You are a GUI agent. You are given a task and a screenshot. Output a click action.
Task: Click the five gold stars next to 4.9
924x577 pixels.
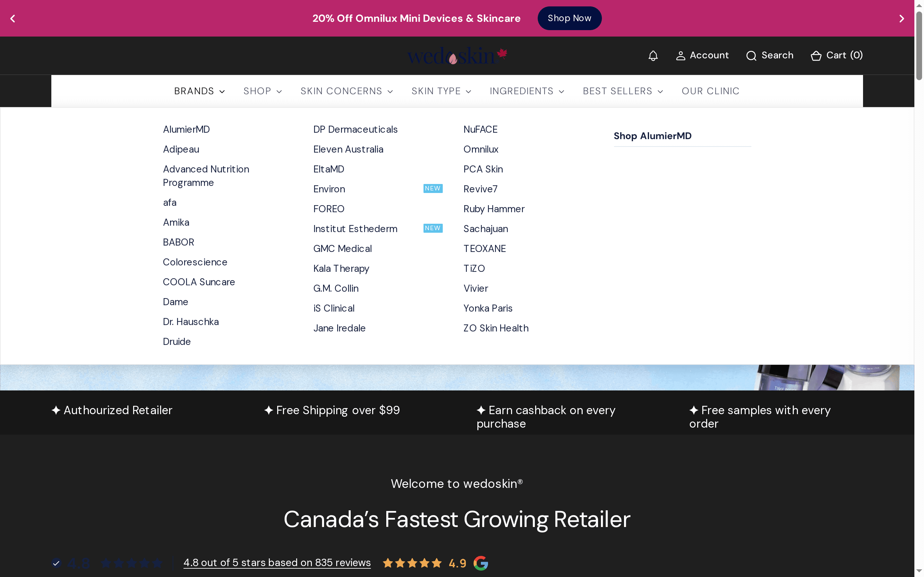(x=412, y=563)
